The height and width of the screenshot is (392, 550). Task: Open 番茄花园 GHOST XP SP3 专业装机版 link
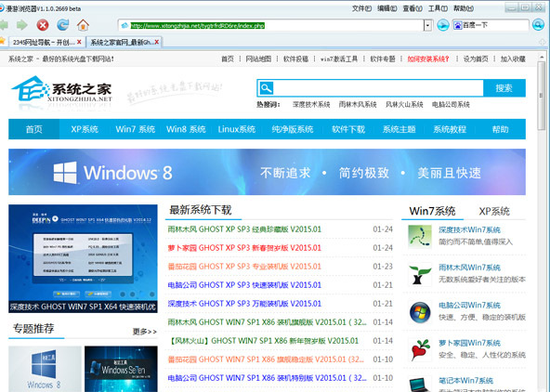tap(244, 267)
